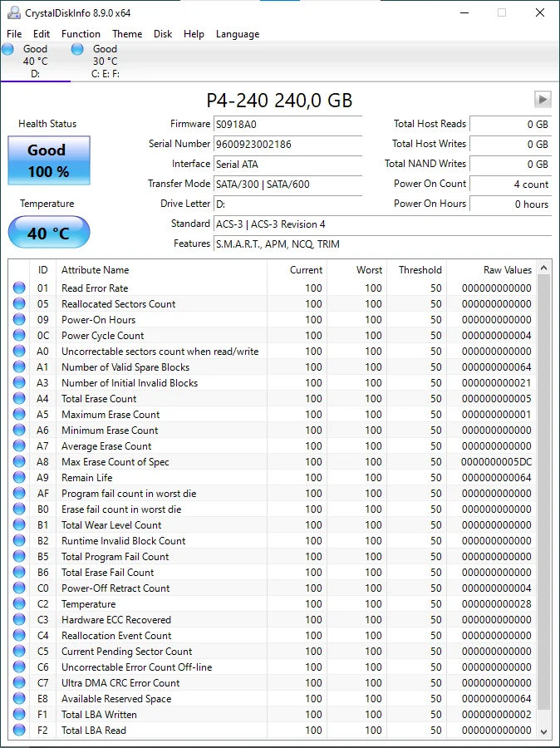
Task: Click the 40 °C temperature indicator
Action: click(49, 233)
